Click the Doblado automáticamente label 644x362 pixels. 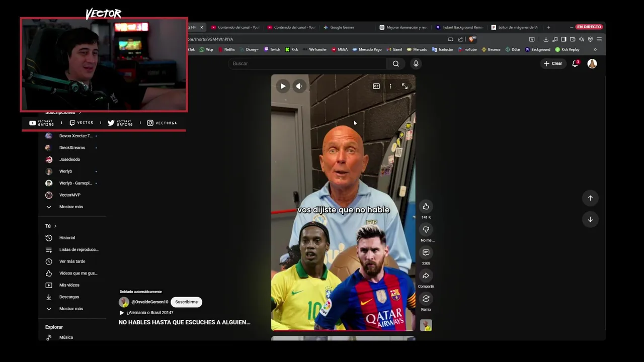(x=140, y=292)
